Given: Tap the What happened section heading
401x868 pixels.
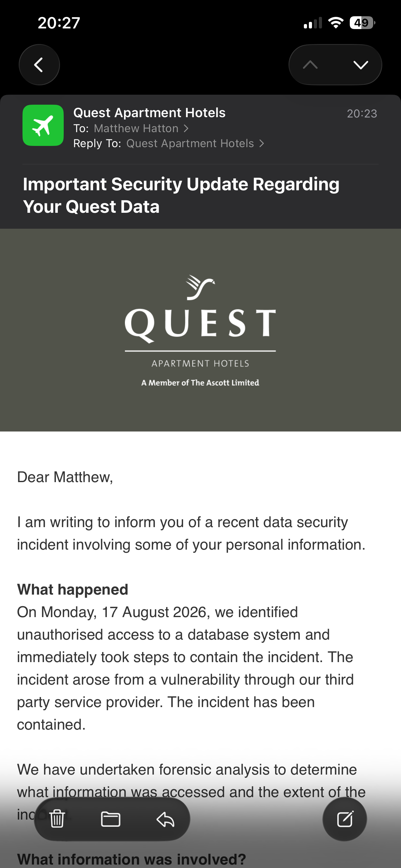Looking at the screenshot, I should 73,589.
